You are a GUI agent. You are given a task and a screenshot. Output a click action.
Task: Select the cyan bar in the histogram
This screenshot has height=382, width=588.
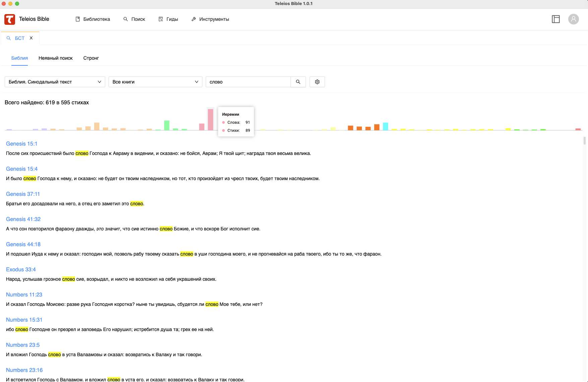[x=385, y=126]
